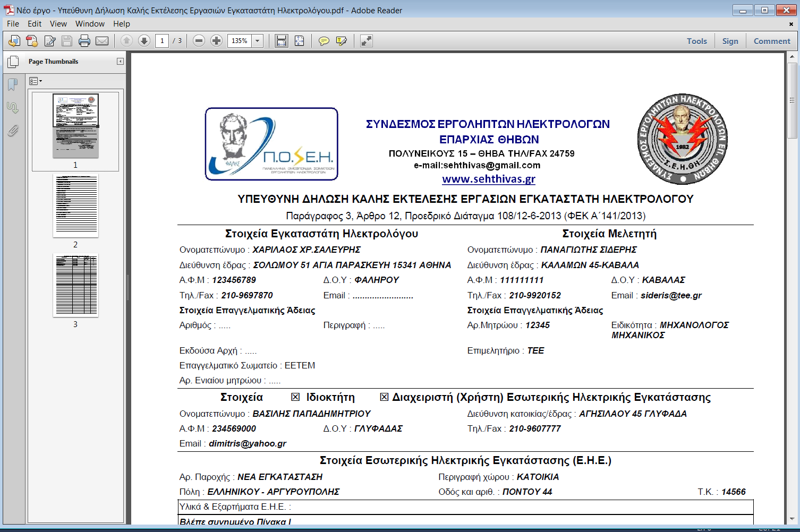Zoom in with the plus button
Image resolution: width=800 pixels, height=532 pixels.
pyautogui.click(x=216, y=41)
